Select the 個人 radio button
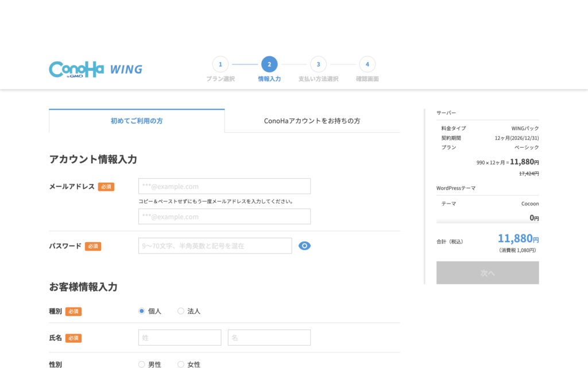 [142, 311]
